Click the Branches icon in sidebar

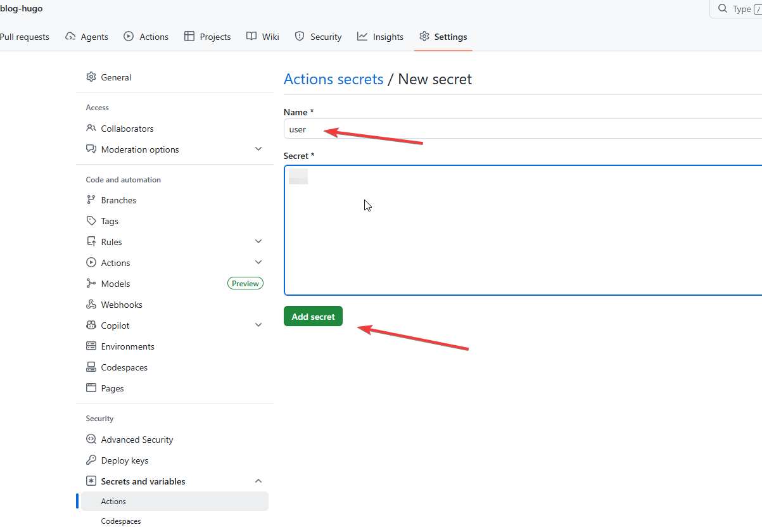[x=91, y=200]
